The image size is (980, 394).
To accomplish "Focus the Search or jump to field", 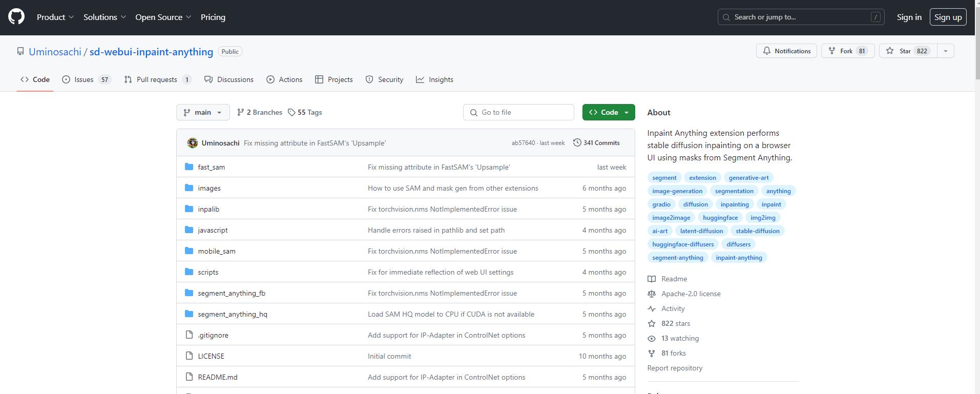I will (x=801, y=17).
